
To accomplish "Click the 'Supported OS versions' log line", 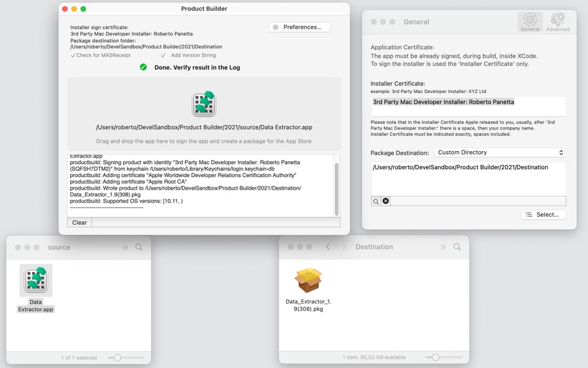I will [x=126, y=201].
